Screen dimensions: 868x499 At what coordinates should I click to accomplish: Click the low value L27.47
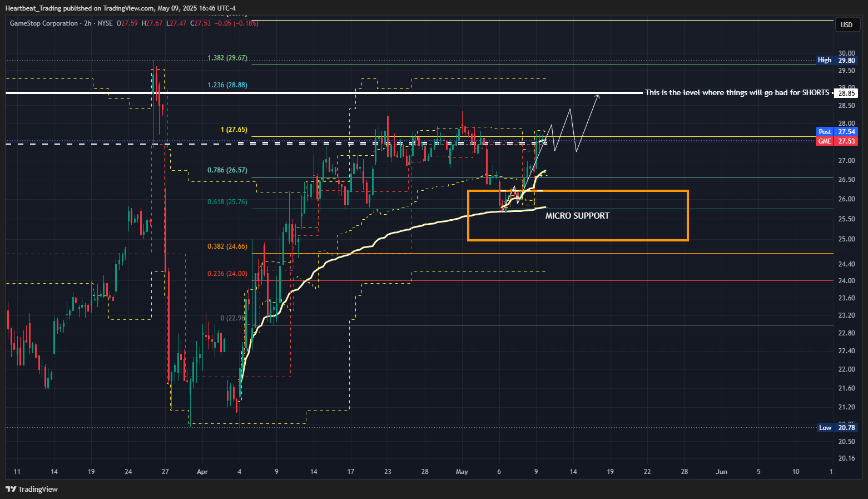pyautogui.click(x=176, y=23)
